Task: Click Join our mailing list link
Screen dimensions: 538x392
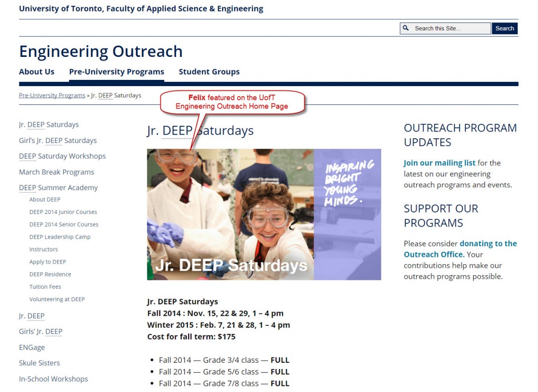Action: point(439,163)
